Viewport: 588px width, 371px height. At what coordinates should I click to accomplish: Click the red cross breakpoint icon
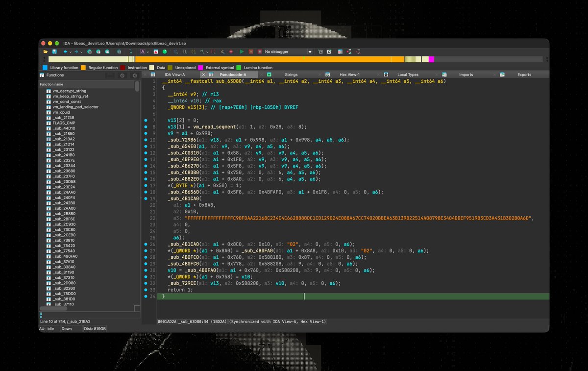click(x=231, y=51)
